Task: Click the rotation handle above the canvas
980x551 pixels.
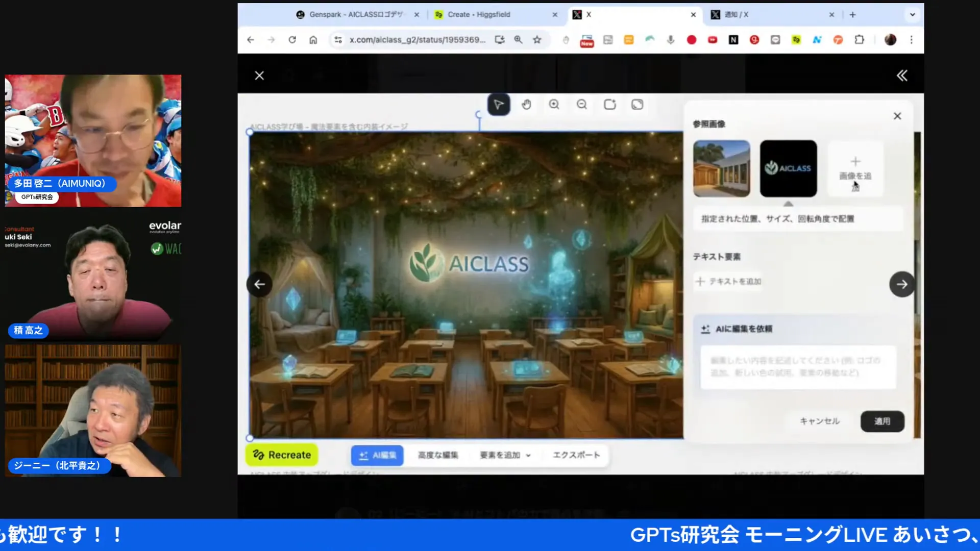Action: pyautogui.click(x=478, y=115)
